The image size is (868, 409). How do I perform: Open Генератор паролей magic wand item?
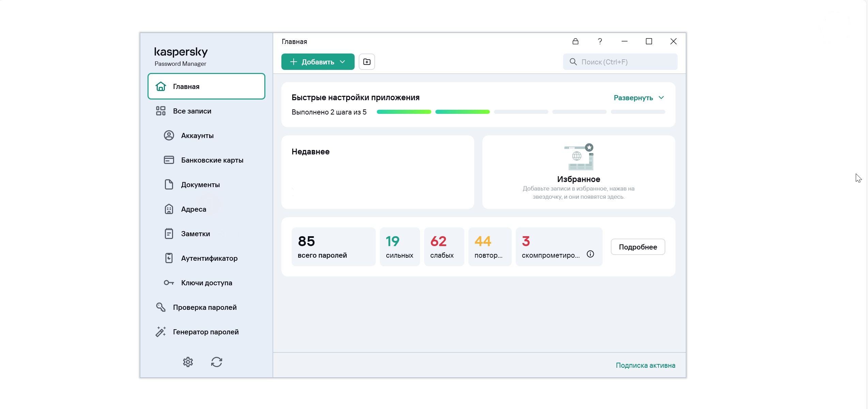(205, 332)
